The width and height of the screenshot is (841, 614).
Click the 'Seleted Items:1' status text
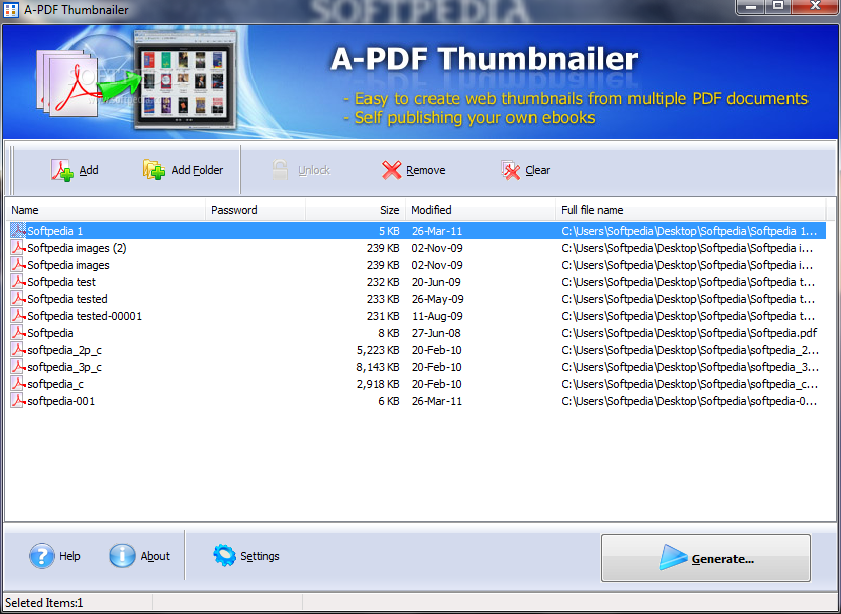[44, 603]
